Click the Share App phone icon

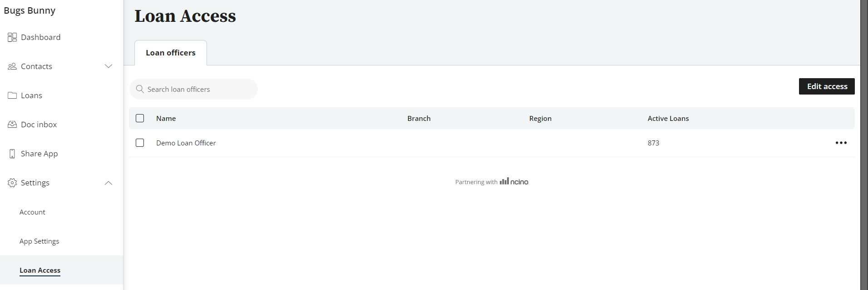click(x=12, y=154)
